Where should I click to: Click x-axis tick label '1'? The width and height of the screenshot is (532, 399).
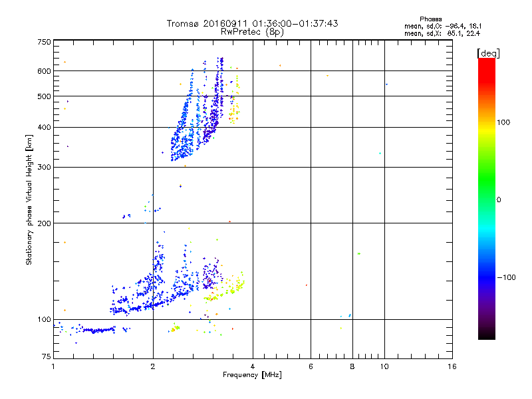pos(53,366)
